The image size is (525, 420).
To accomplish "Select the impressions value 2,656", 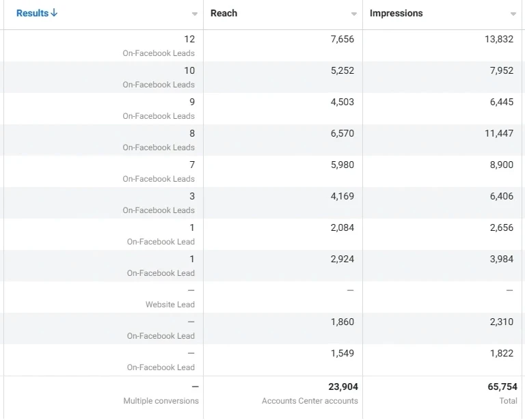I will [x=502, y=227].
